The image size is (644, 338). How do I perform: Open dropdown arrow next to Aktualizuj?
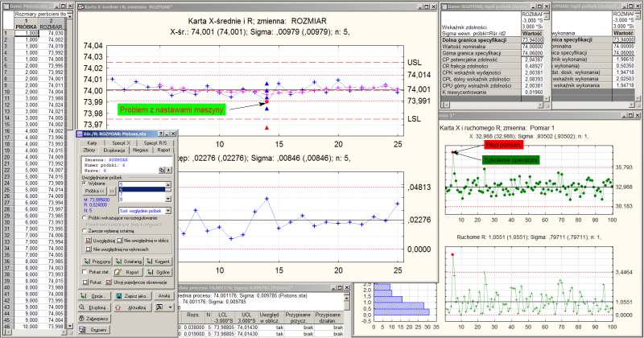(x=171, y=307)
